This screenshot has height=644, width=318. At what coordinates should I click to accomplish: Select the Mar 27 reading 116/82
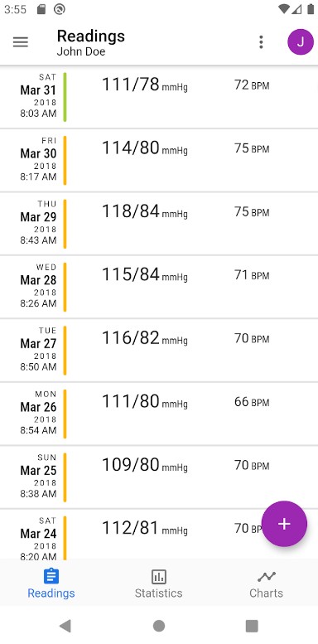pyautogui.click(x=159, y=351)
